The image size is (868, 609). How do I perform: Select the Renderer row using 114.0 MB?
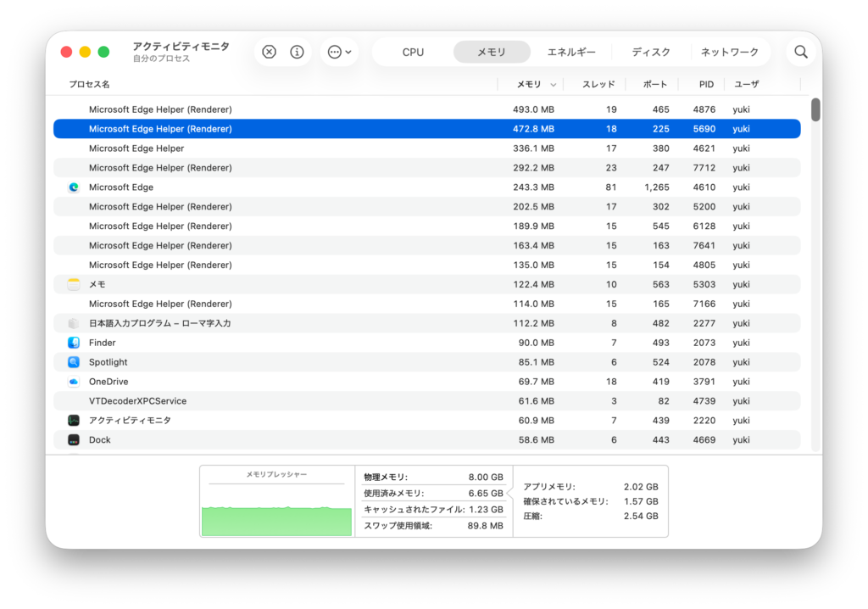tap(427, 304)
